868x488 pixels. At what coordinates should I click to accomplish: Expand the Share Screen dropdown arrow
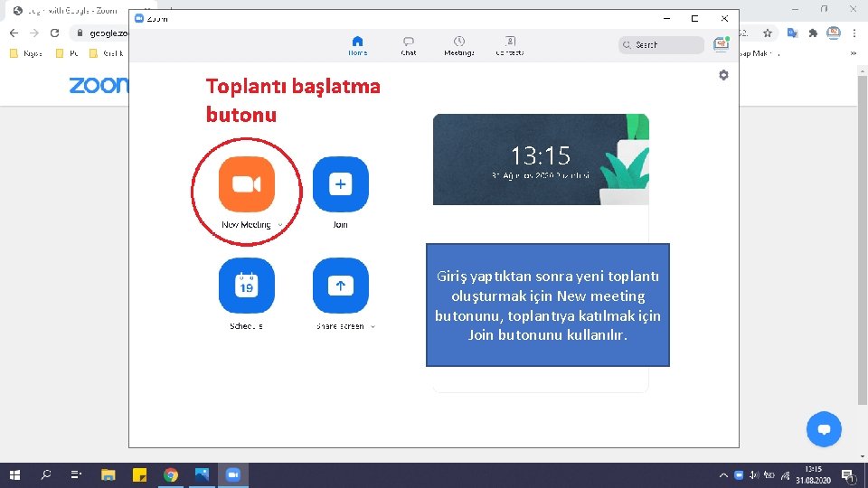point(373,326)
